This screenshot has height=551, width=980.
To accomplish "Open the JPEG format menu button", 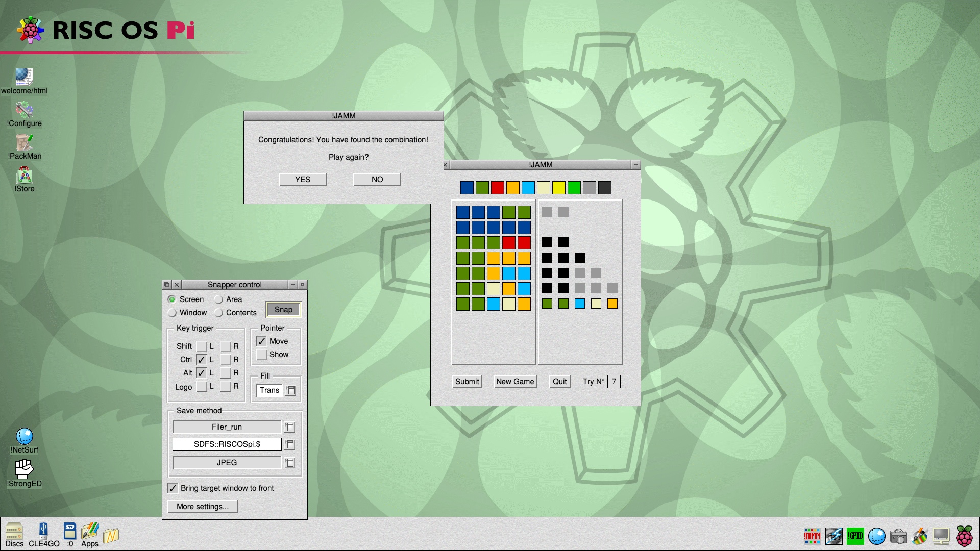I will pos(290,463).
